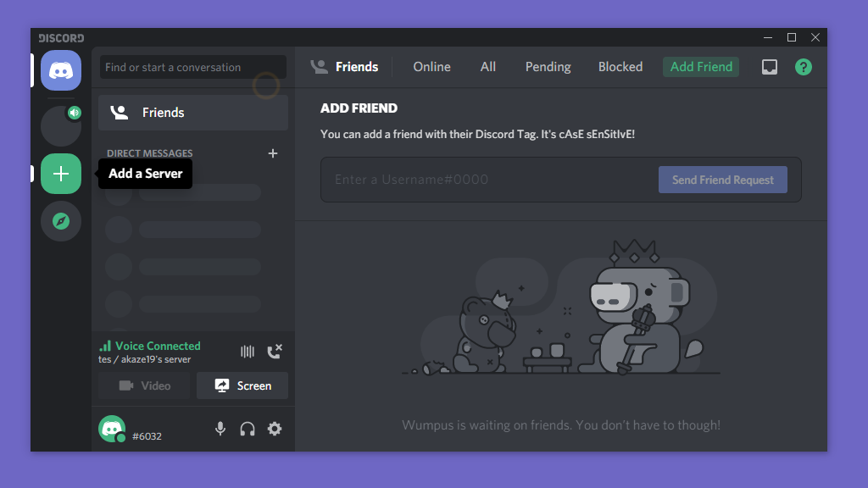Open Explore Public Servers compass icon

click(x=61, y=221)
